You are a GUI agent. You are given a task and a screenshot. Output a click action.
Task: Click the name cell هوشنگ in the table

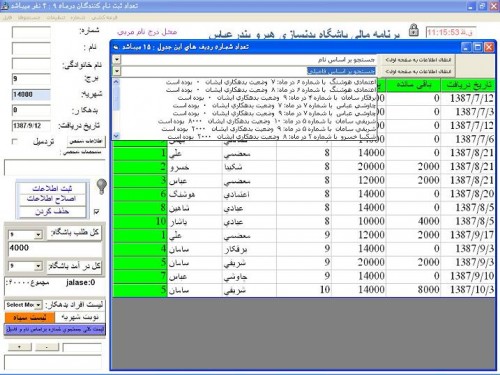195,194
